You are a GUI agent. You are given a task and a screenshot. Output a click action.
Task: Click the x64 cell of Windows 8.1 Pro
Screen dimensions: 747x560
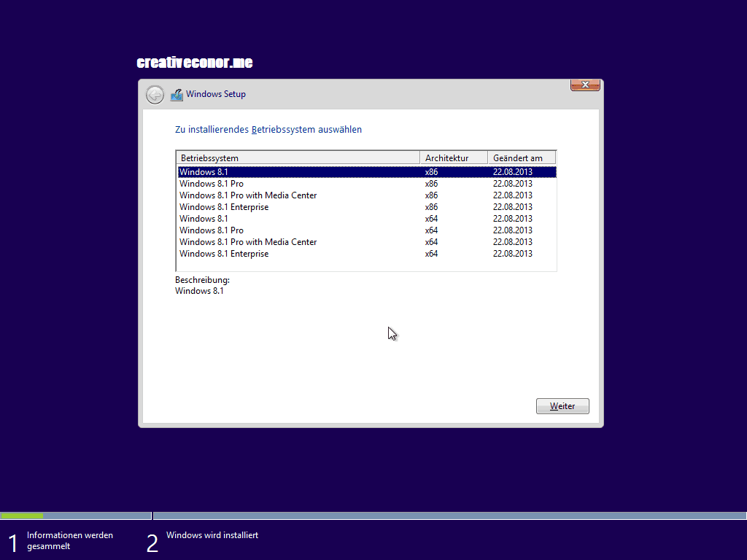(x=431, y=230)
